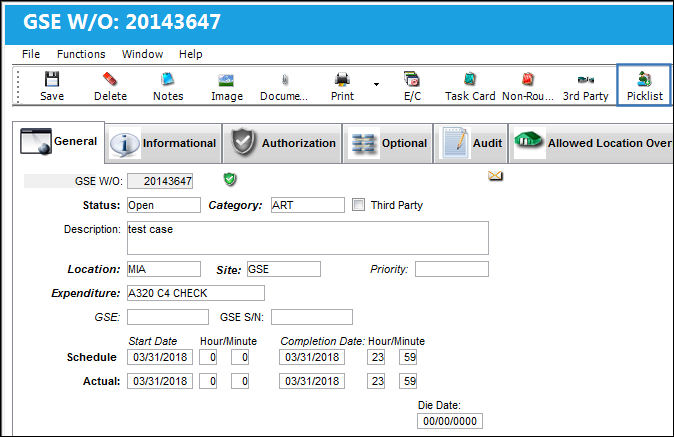Image resolution: width=674 pixels, height=437 pixels.
Task: Open the Documents paperclip toolbar item
Action: (x=284, y=86)
